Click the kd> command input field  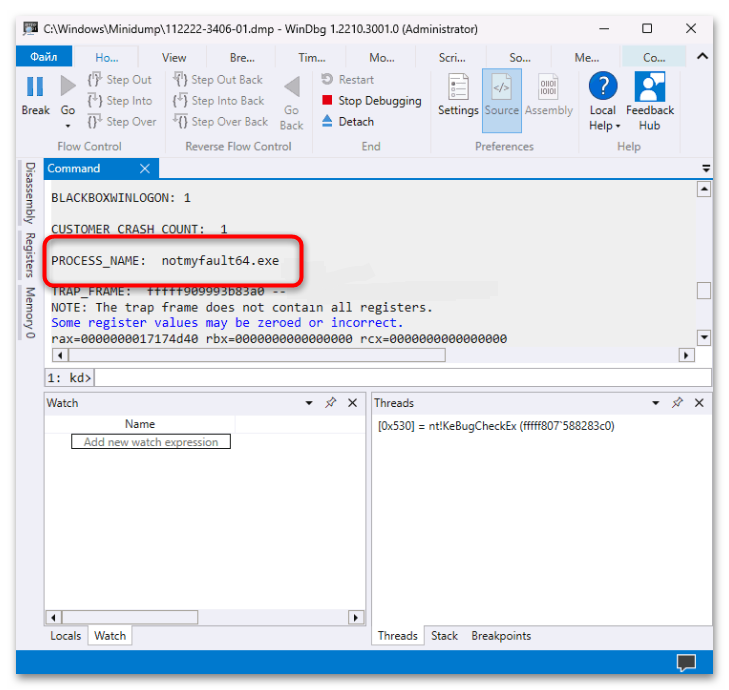coord(403,377)
